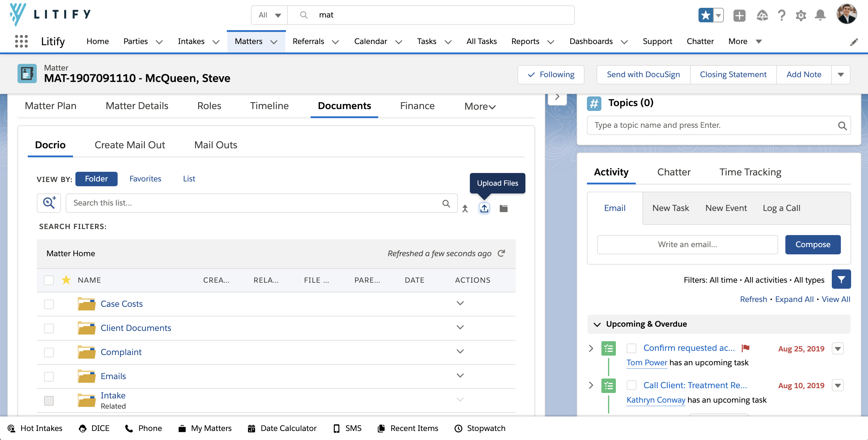Click the activity filter funnel icon

841,279
